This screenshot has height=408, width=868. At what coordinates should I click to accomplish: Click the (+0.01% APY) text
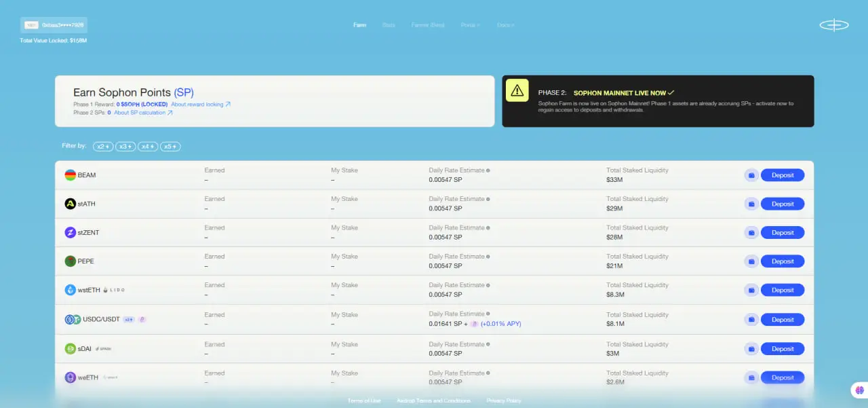pos(500,324)
